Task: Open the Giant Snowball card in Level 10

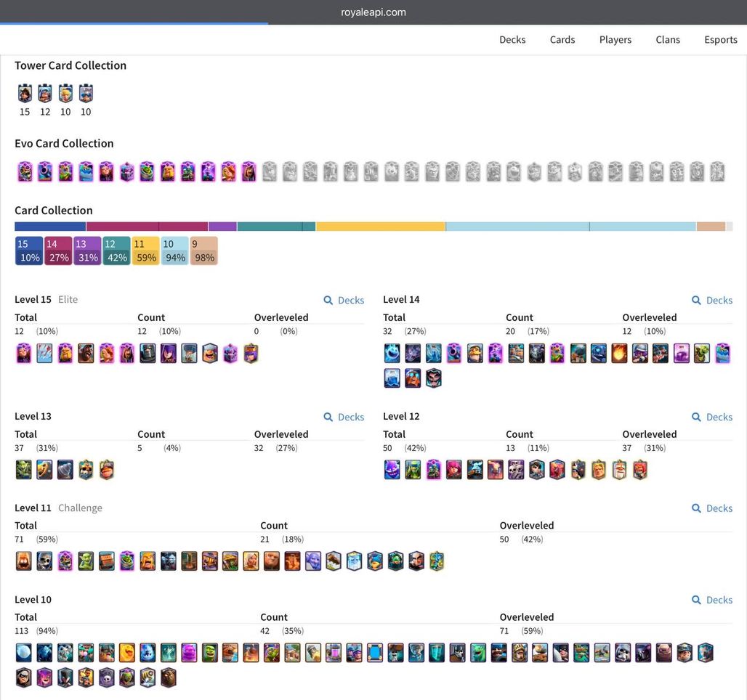Action: coord(24,653)
